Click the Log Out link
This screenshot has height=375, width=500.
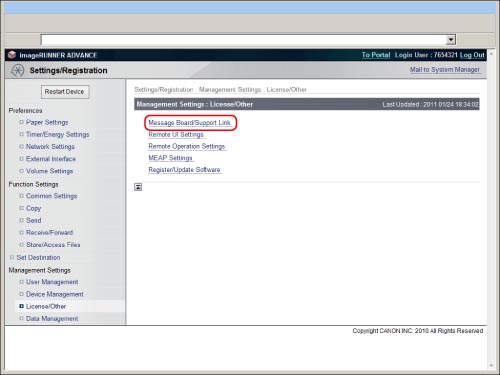click(x=472, y=55)
